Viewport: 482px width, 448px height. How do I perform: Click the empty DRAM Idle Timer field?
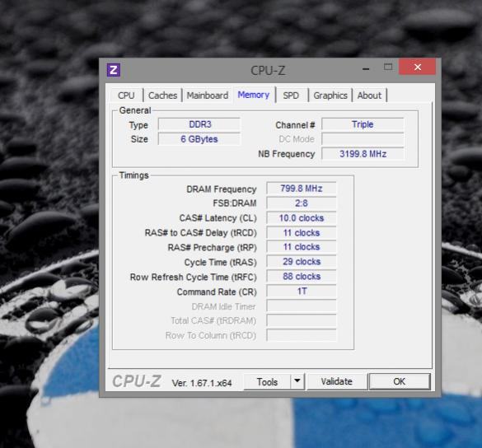pos(302,306)
